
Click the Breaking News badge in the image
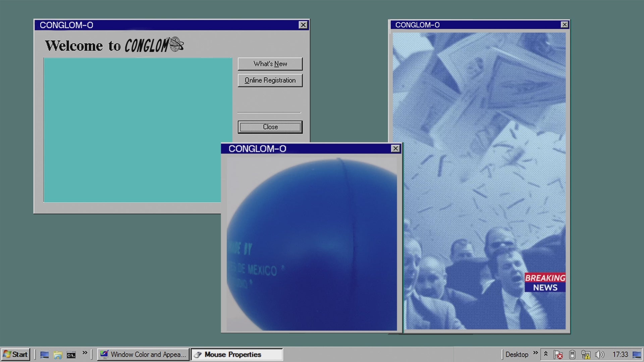pyautogui.click(x=545, y=283)
